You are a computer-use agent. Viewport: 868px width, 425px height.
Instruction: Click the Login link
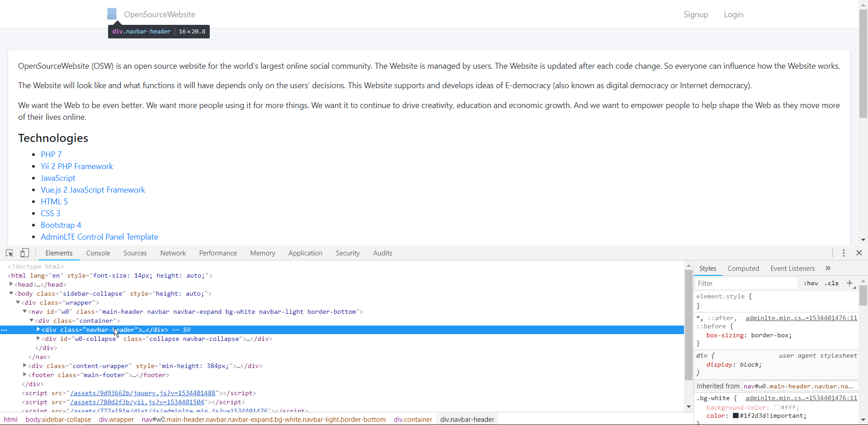pyautogui.click(x=733, y=14)
